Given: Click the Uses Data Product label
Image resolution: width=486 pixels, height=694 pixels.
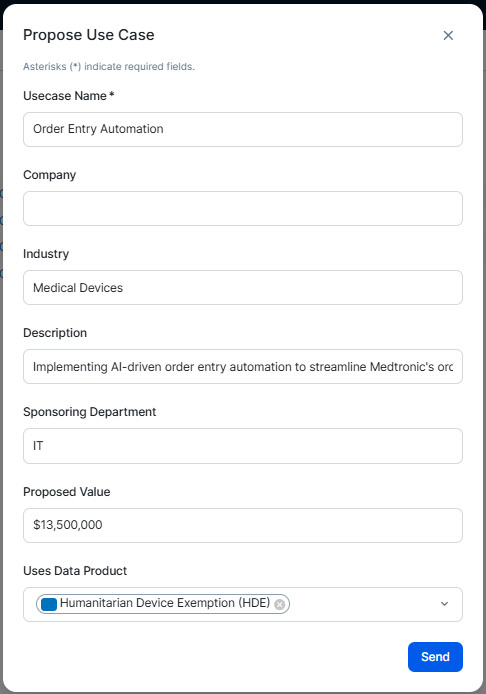Looking at the screenshot, I should click(75, 571).
